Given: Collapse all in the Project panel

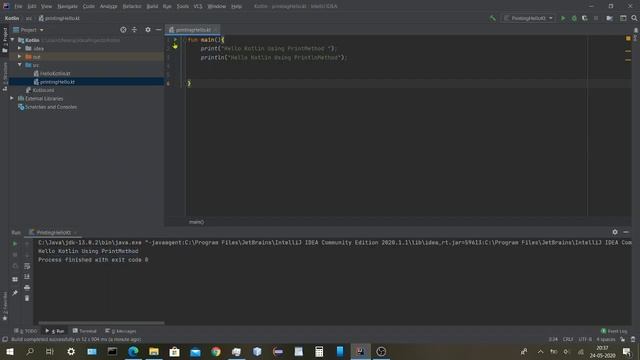Looking at the screenshot, I should pyautogui.click(x=134, y=30).
